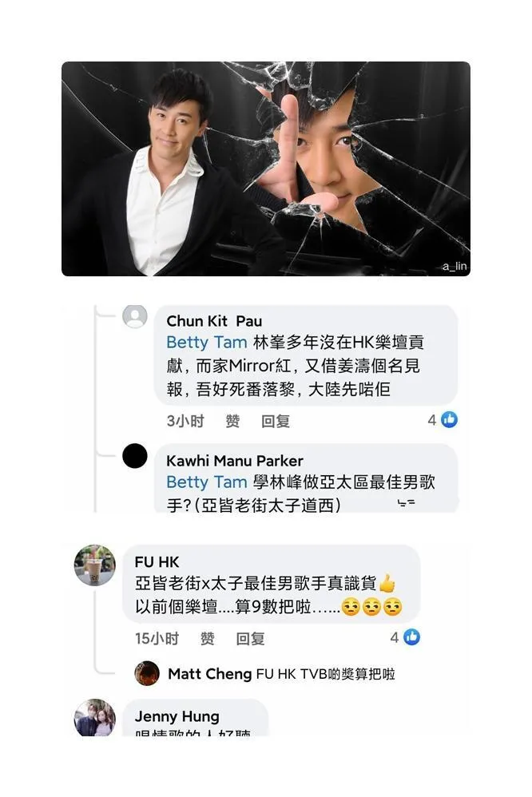The height and width of the screenshot is (797, 532).
Task: View the broken-glass photo at the top
Action: click(x=266, y=169)
